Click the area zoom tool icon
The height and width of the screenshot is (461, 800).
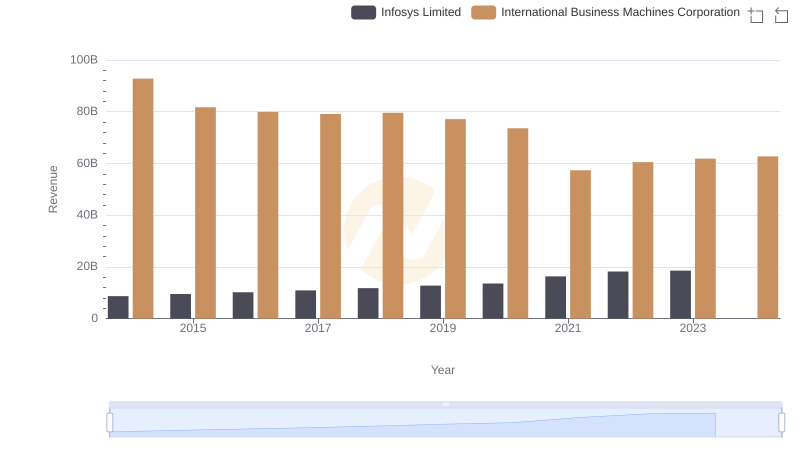coord(756,15)
